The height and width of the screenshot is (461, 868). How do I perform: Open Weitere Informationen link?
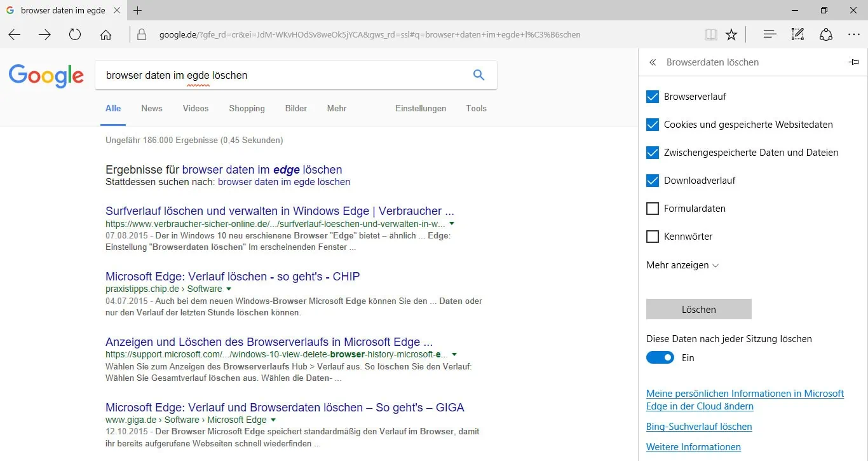pyautogui.click(x=693, y=447)
